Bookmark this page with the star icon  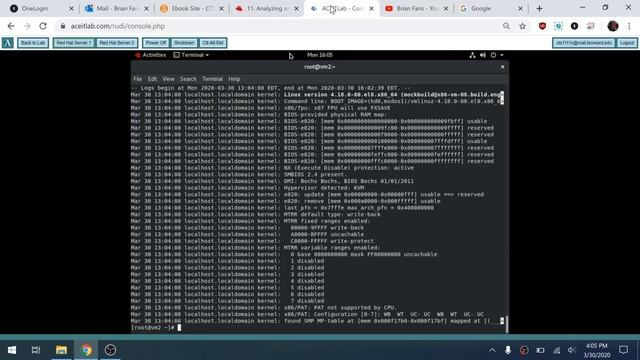[x=522, y=26]
